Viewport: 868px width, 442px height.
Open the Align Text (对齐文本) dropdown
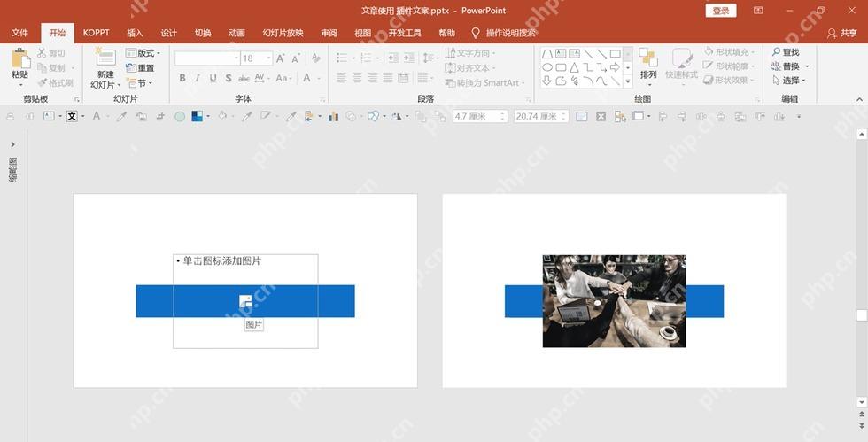(x=470, y=68)
